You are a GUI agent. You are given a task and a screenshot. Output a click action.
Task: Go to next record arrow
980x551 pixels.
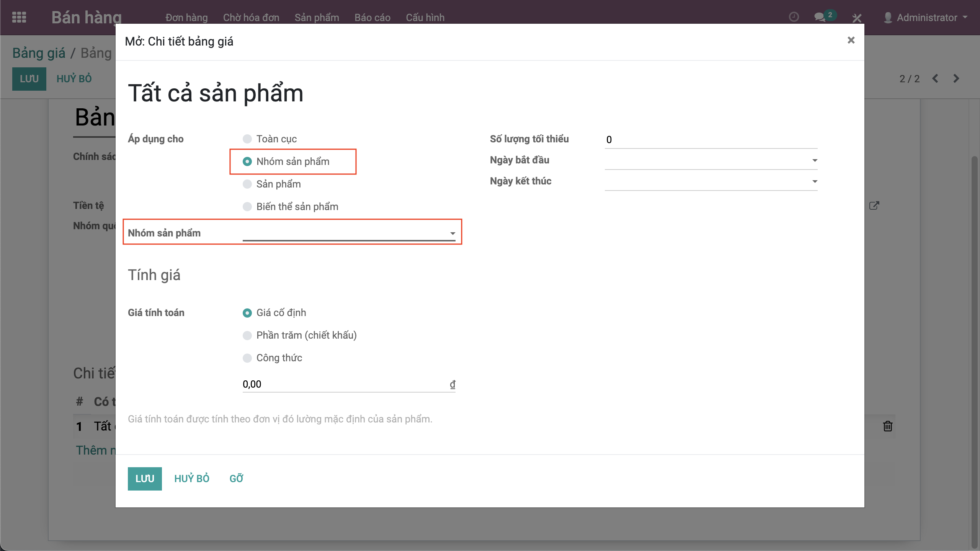956,78
